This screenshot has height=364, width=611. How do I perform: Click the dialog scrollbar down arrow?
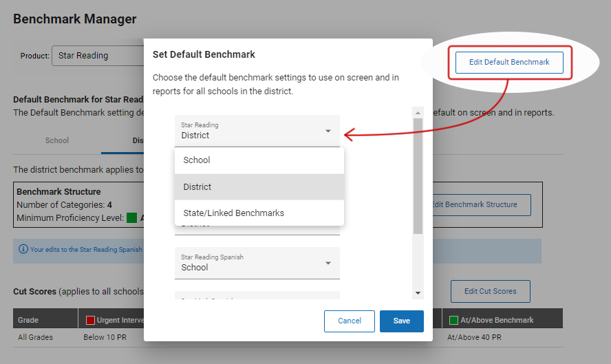(x=418, y=293)
